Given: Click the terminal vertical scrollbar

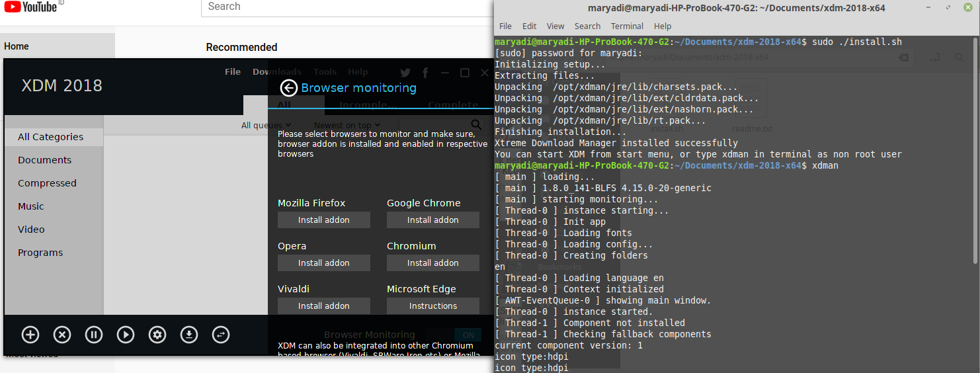Looking at the screenshot, I should pyautogui.click(x=976, y=152).
